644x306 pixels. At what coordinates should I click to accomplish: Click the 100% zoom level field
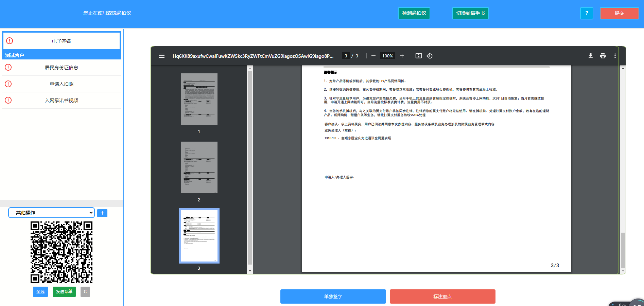[x=387, y=56]
